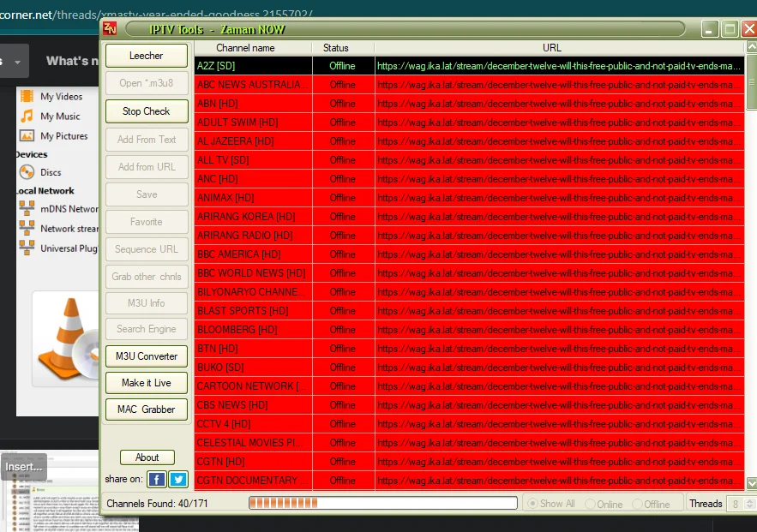Click the Twitter share icon
The width and height of the screenshot is (757, 532).
[178, 480]
